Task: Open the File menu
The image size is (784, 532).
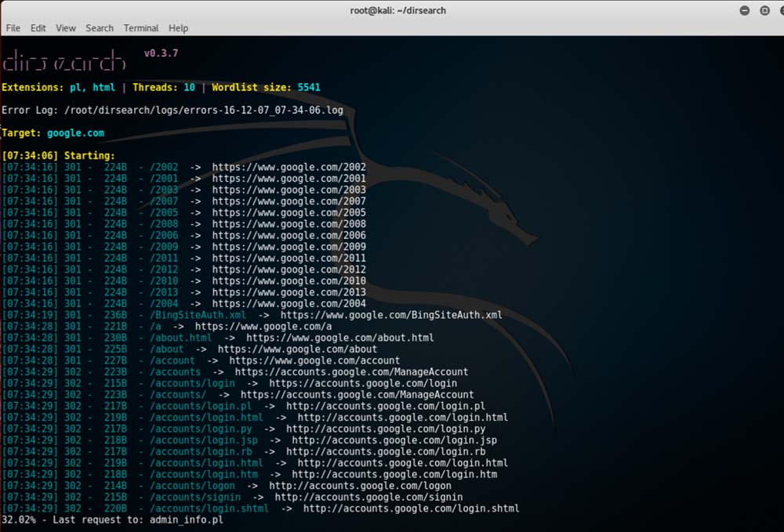Action: tap(13, 28)
